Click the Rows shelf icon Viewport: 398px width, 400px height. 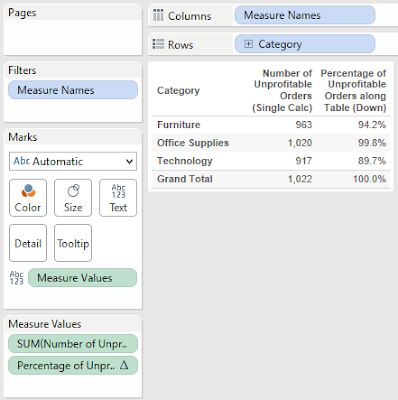click(158, 44)
